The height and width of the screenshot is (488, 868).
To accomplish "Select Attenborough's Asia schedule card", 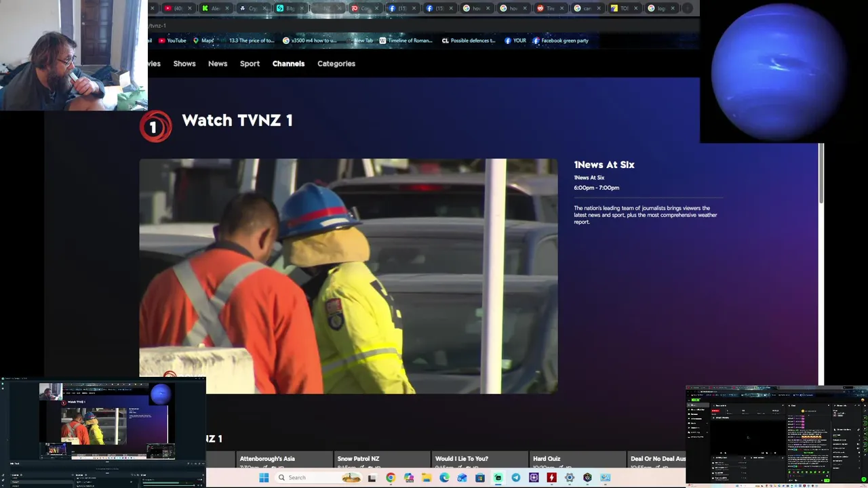I will 283,460.
